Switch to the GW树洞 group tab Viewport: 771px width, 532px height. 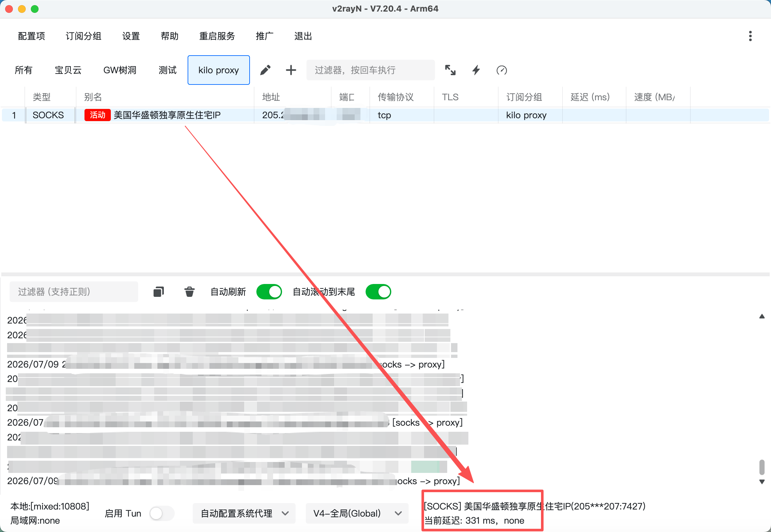(120, 70)
